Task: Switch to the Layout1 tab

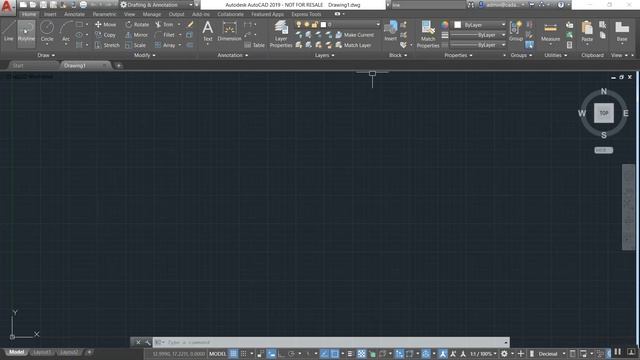Action: tap(42, 352)
